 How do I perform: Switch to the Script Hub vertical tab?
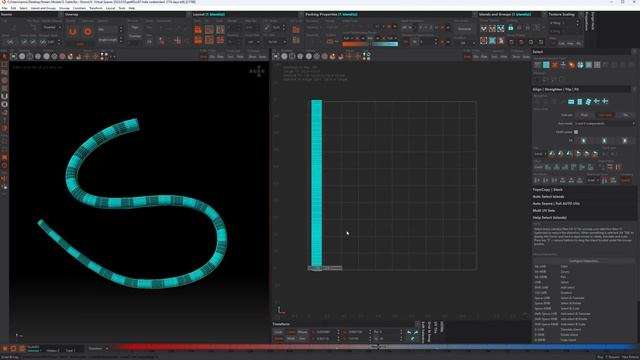(x=593, y=21)
